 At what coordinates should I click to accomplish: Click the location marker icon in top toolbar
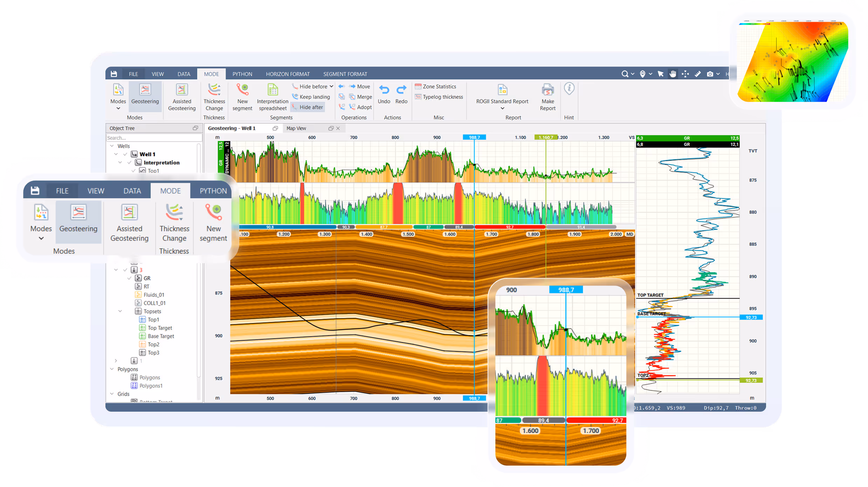tap(642, 74)
